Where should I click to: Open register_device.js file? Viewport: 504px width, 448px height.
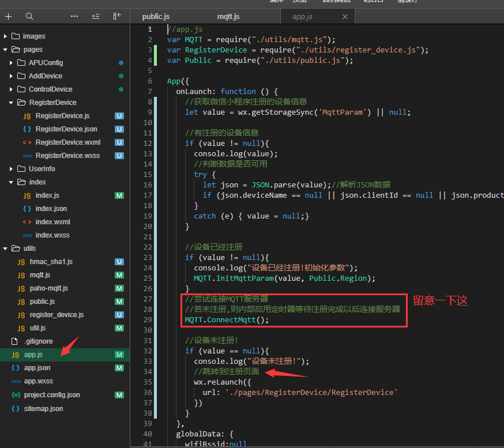(x=57, y=315)
